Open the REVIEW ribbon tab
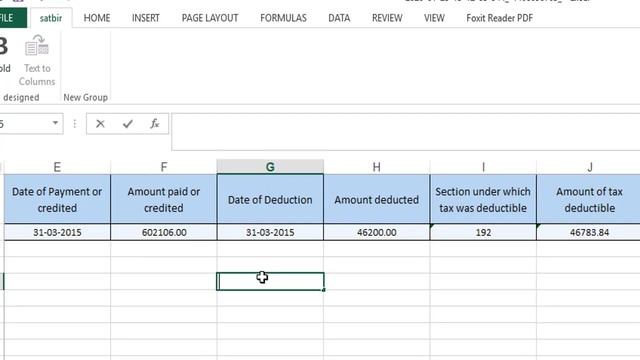This screenshot has height=360, width=640. (x=387, y=18)
